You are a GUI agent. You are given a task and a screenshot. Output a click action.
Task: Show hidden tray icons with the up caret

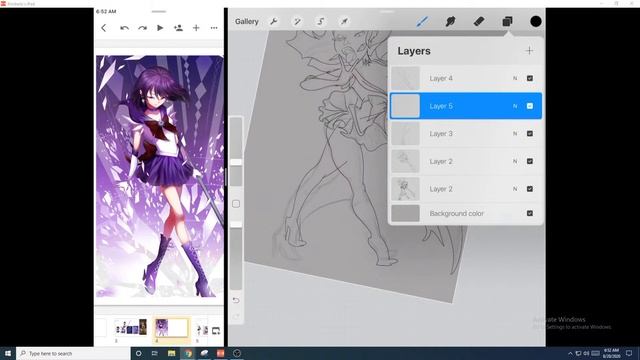click(x=570, y=353)
